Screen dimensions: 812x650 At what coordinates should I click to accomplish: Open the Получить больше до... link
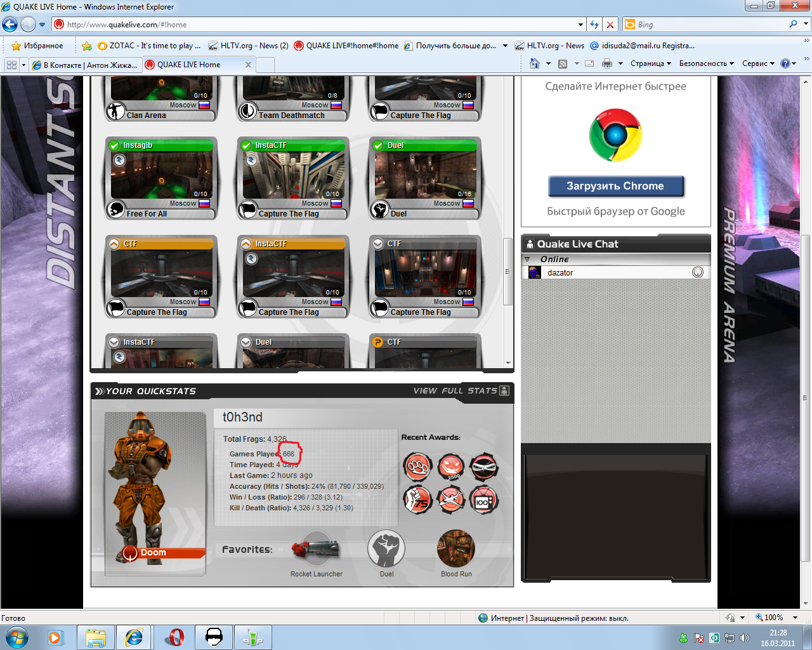pos(450,46)
